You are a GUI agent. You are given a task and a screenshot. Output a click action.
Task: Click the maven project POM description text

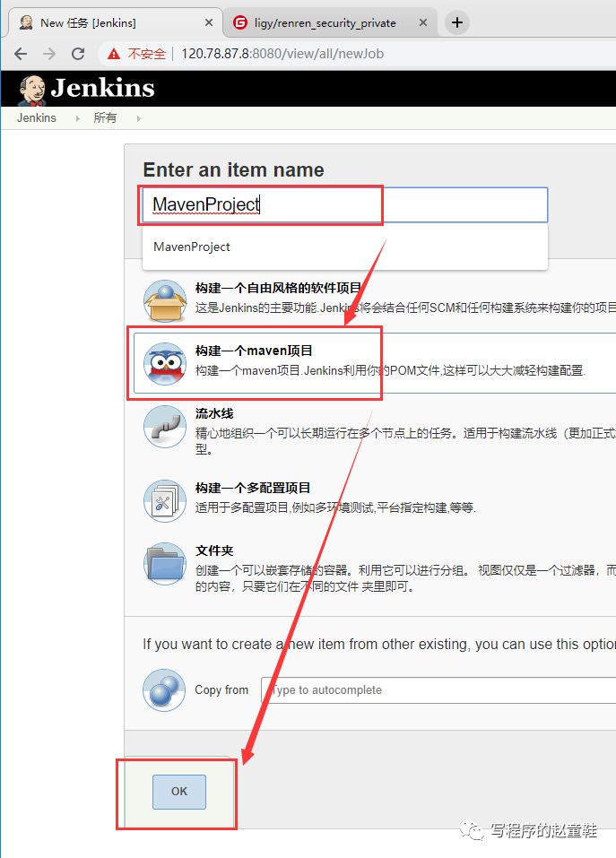pyautogui.click(x=391, y=370)
